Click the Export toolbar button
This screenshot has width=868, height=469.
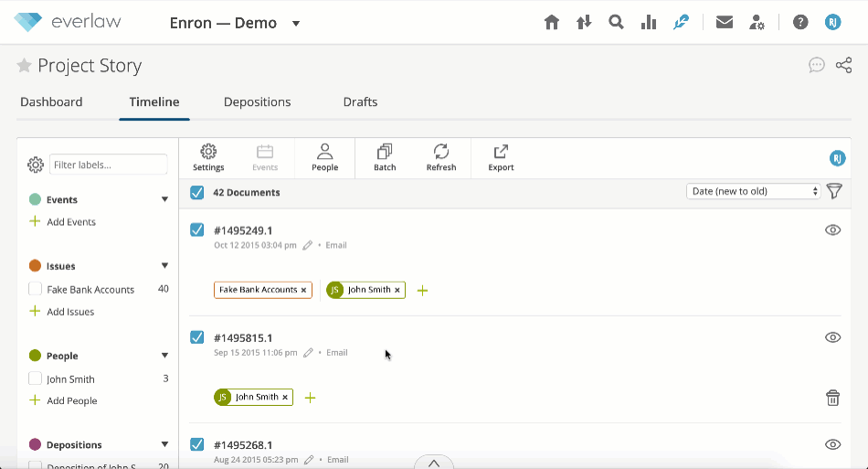coord(501,158)
